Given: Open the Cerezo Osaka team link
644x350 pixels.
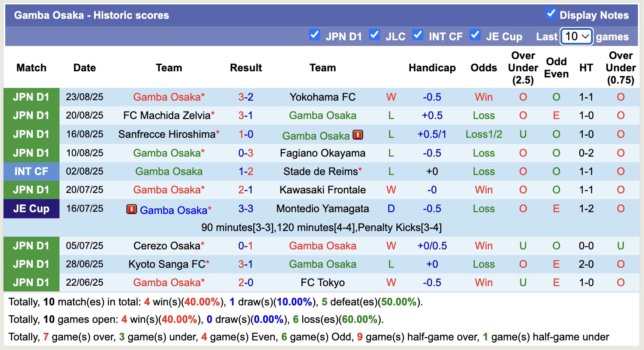Looking at the screenshot, I should click(x=167, y=246).
